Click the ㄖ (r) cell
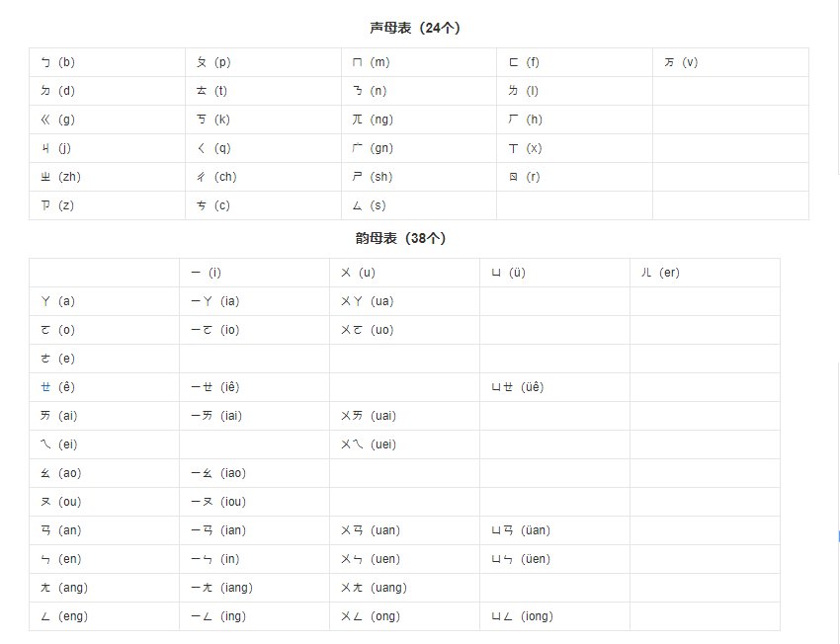The width and height of the screenshot is (840, 644). (574, 177)
